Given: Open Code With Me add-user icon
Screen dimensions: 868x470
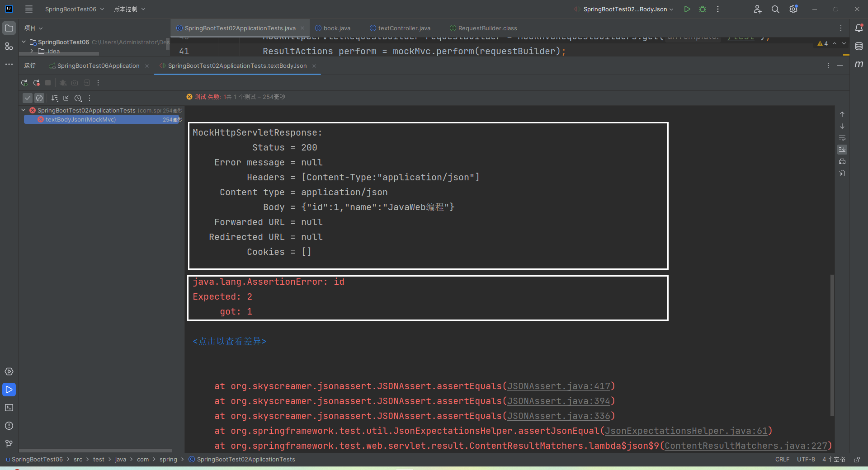Looking at the screenshot, I should [x=758, y=9].
